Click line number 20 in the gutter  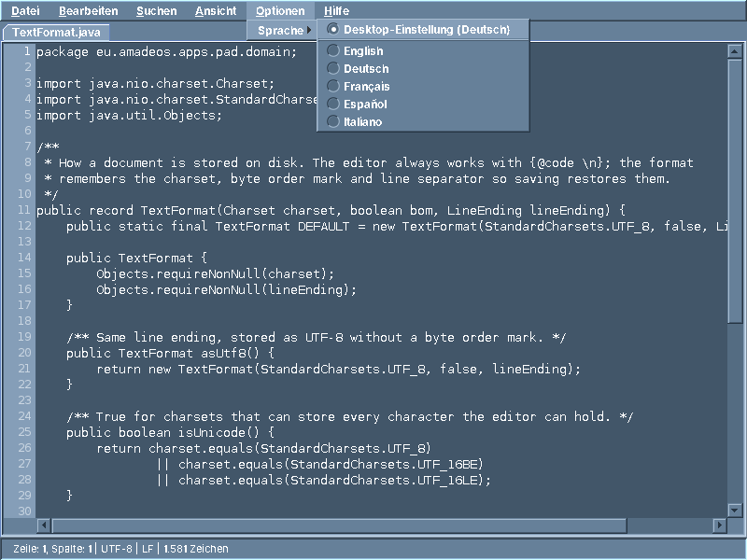pyautogui.click(x=24, y=353)
